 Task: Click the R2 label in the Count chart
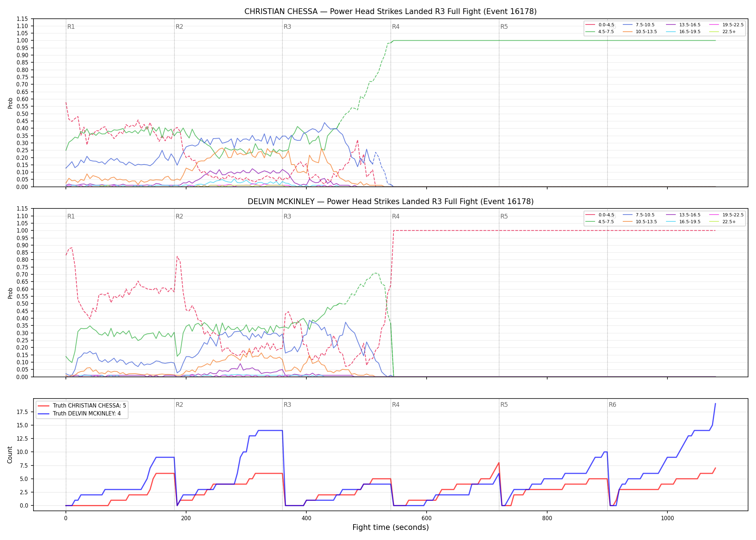179,405
